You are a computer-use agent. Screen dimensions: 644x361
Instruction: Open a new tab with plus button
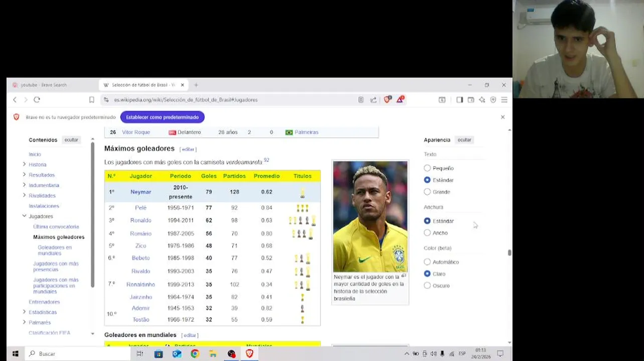[196, 85]
